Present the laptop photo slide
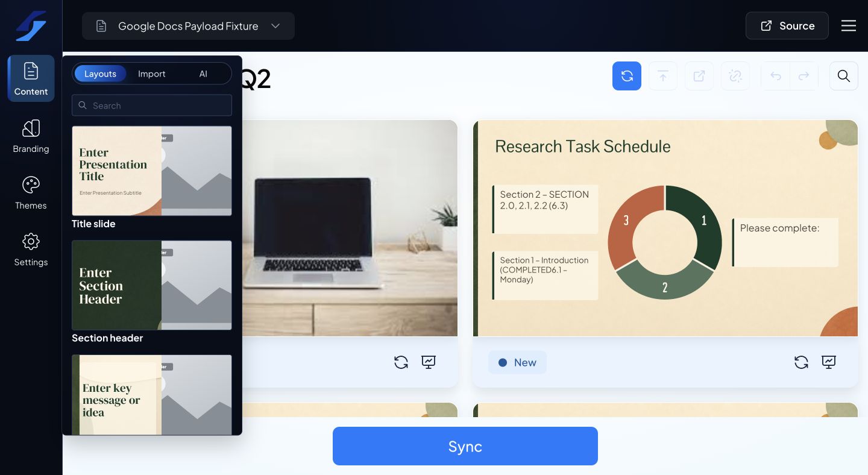868x475 pixels. (x=429, y=362)
